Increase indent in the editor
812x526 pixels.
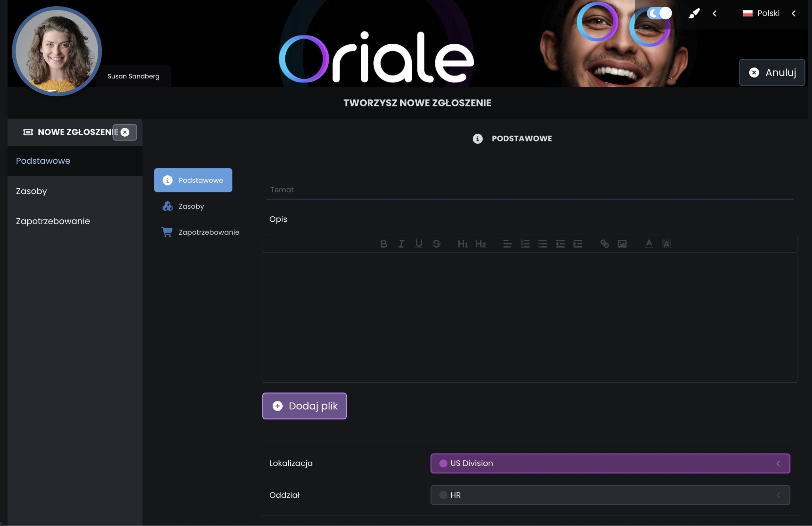point(578,244)
